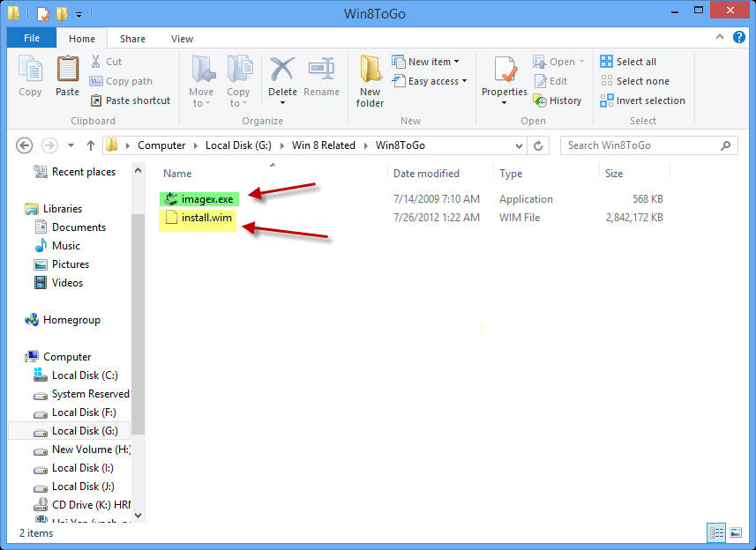756x550 pixels.
Task: Select the imagex.exe file
Action: pyautogui.click(x=198, y=199)
